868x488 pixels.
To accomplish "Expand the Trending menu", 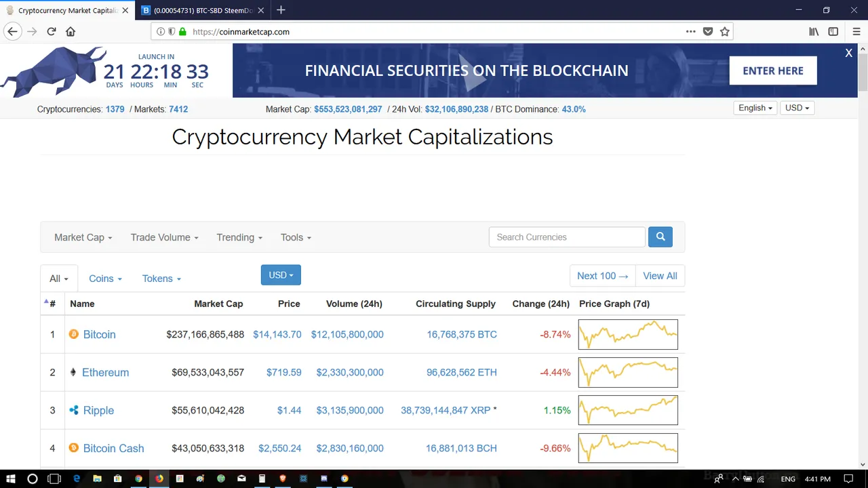I will [239, 237].
